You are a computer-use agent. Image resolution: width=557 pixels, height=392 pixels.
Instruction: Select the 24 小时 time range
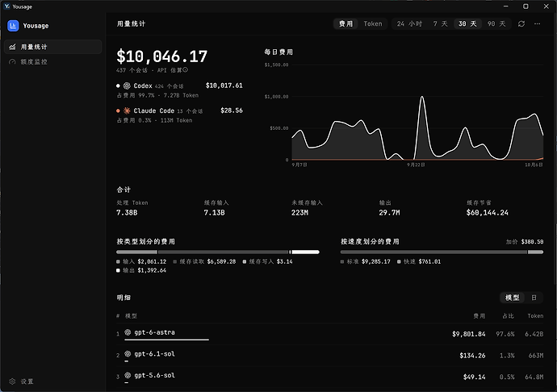409,23
